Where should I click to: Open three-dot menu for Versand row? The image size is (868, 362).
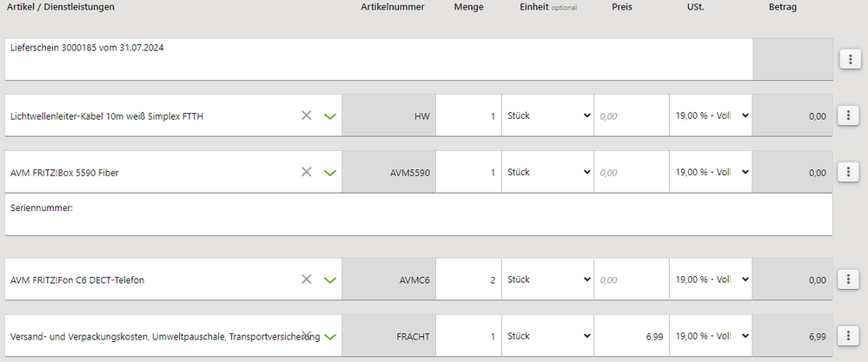pyautogui.click(x=848, y=335)
